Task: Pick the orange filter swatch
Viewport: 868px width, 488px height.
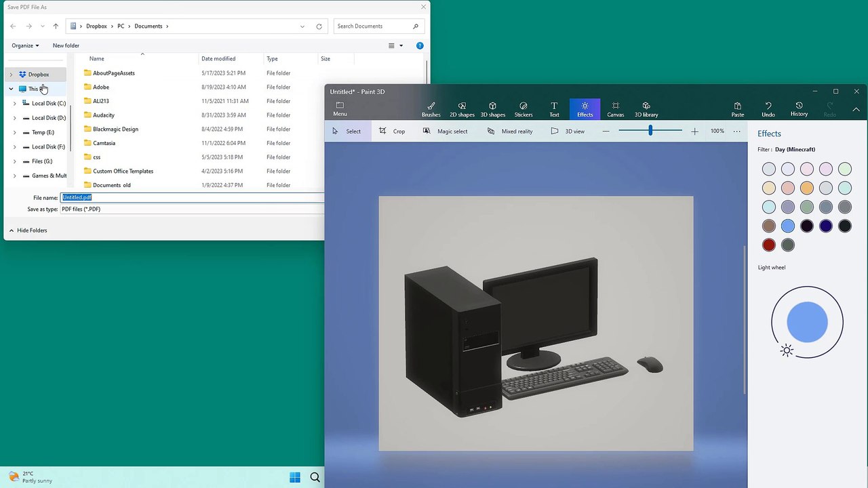Action: [806, 188]
